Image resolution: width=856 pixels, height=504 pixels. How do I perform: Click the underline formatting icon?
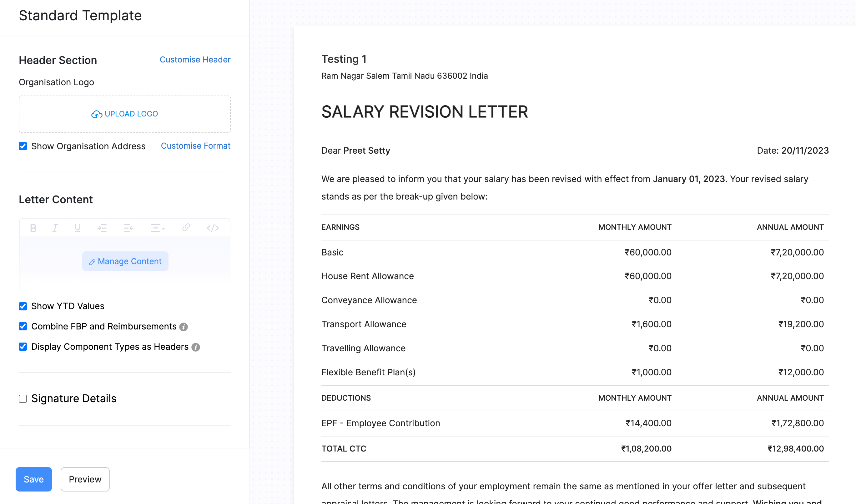[x=78, y=228]
